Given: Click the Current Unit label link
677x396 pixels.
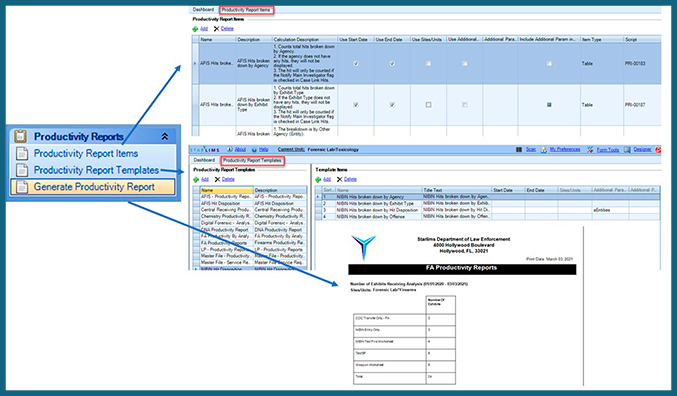Looking at the screenshot, I should point(291,149).
